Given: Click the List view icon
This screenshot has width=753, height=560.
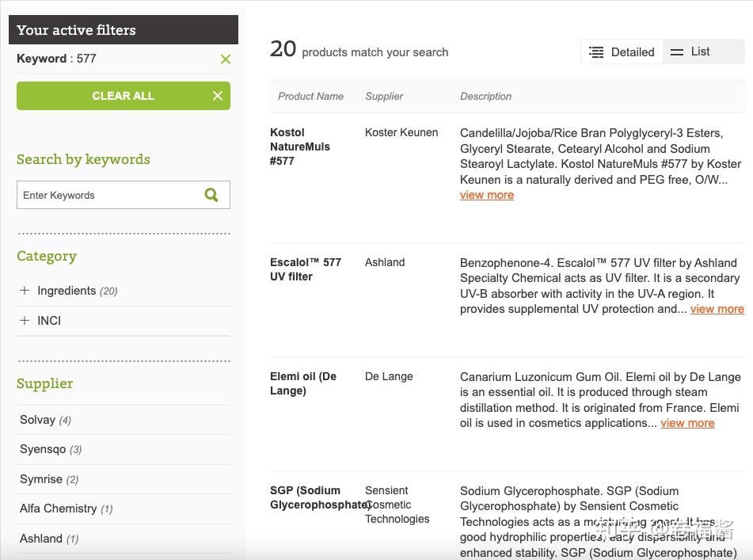Looking at the screenshot, I should click(677, 52).
